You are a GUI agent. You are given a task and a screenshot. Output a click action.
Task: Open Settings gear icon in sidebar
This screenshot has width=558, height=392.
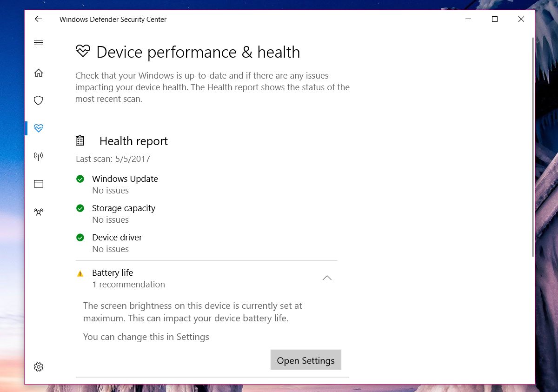(39, 367)
